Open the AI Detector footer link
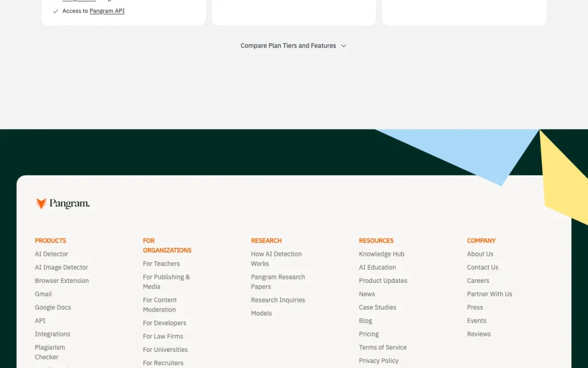 click(51, 254)
